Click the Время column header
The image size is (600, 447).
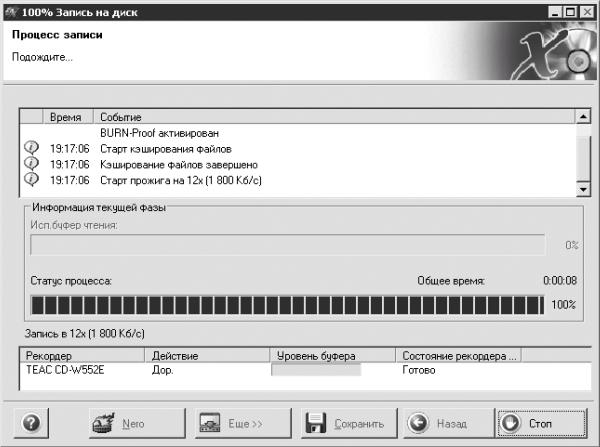[68, 117]
